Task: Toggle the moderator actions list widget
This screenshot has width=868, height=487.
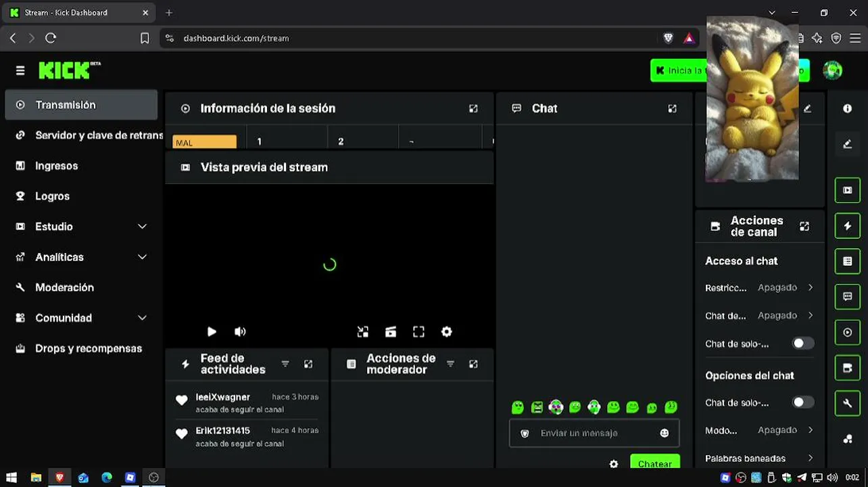Action: [848, 261]
